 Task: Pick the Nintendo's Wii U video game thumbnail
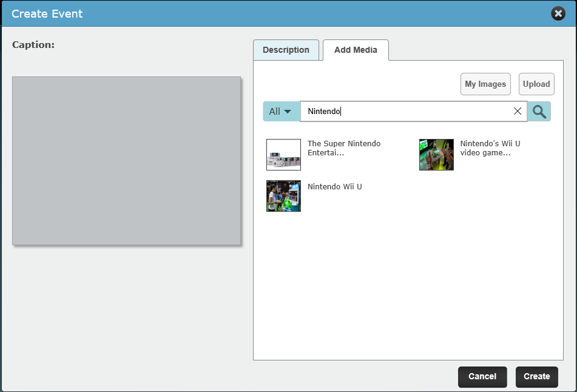pyautogui.click(x=436, y=155)
